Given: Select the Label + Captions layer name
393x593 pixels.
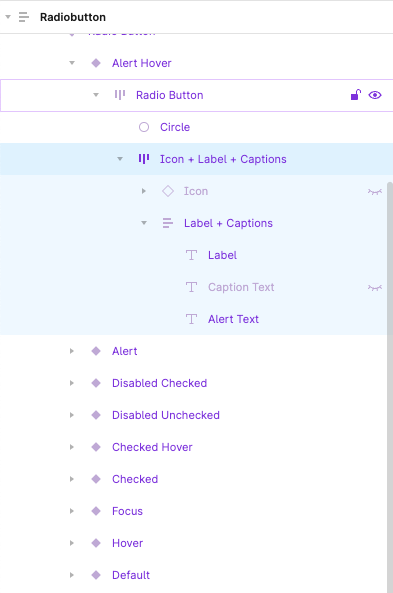Looking at the screenshot, I should [228, 223].
